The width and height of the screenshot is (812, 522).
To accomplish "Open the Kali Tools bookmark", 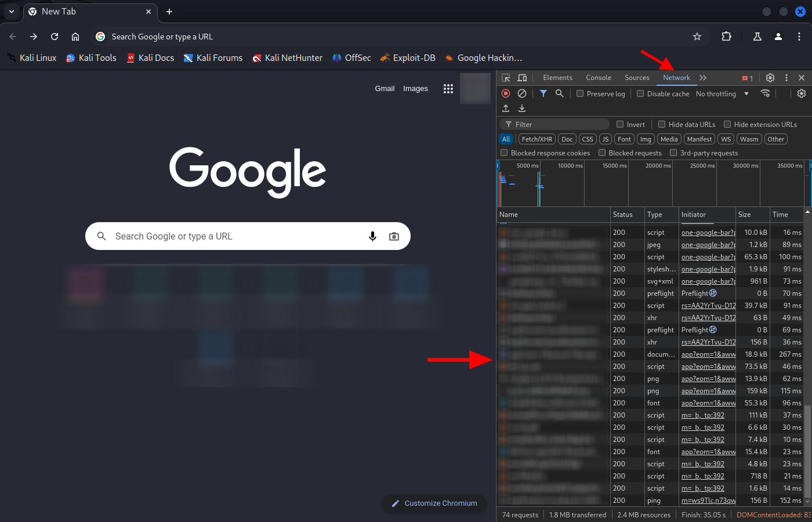I will (x=91, y=58).
